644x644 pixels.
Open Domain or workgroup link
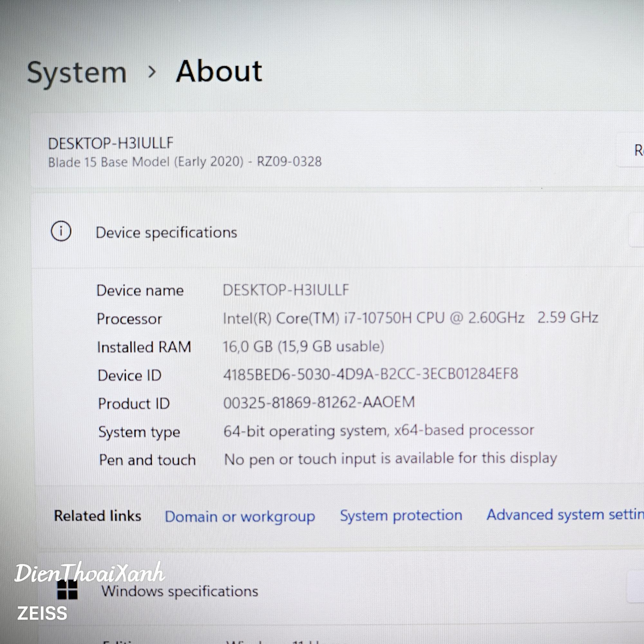240,517
